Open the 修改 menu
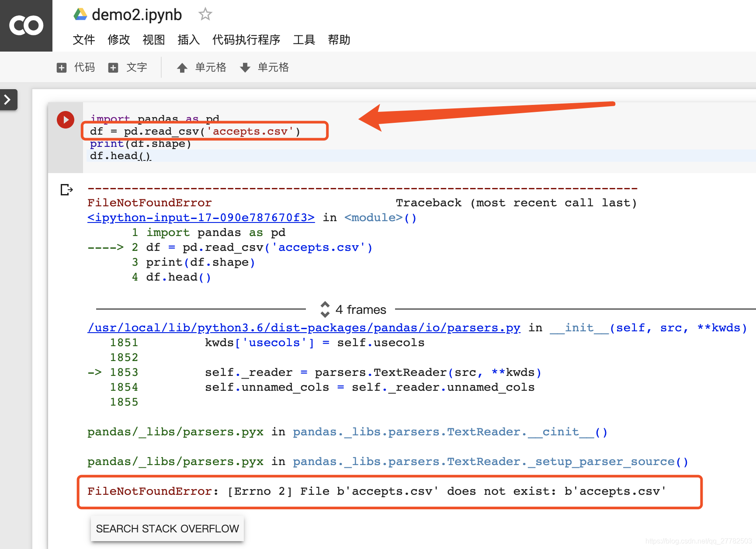The width and height of the screenshot is (756, 549). pyautogui.click(x=119, y=40)
